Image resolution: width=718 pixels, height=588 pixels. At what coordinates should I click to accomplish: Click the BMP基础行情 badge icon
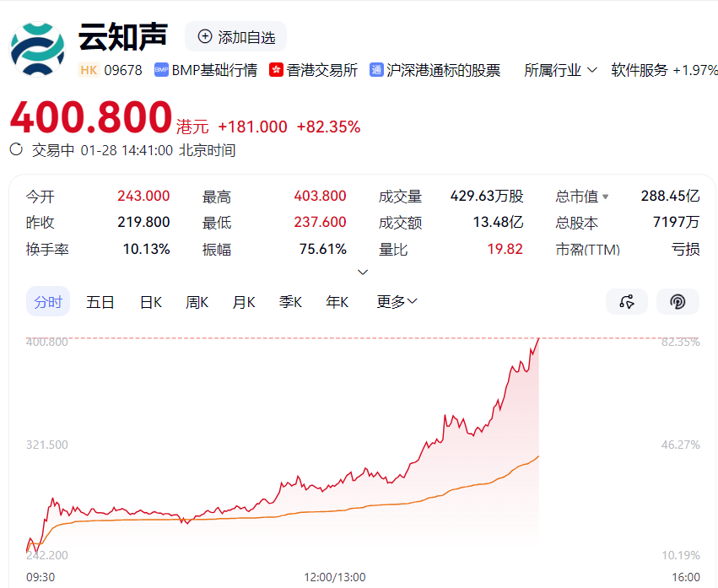161,70
